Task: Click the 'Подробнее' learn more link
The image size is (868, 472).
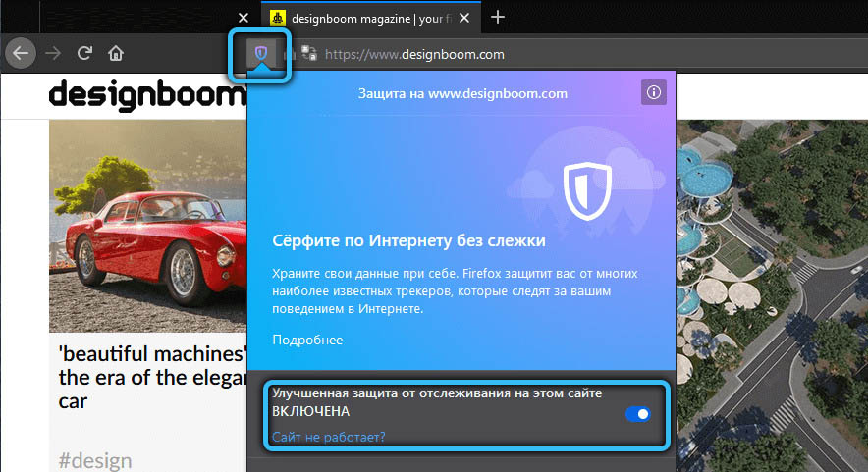Action: click(x=307, y=340)
